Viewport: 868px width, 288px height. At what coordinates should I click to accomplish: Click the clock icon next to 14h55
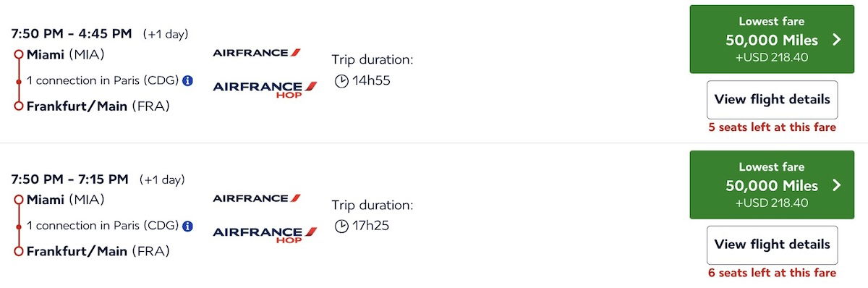341,81
